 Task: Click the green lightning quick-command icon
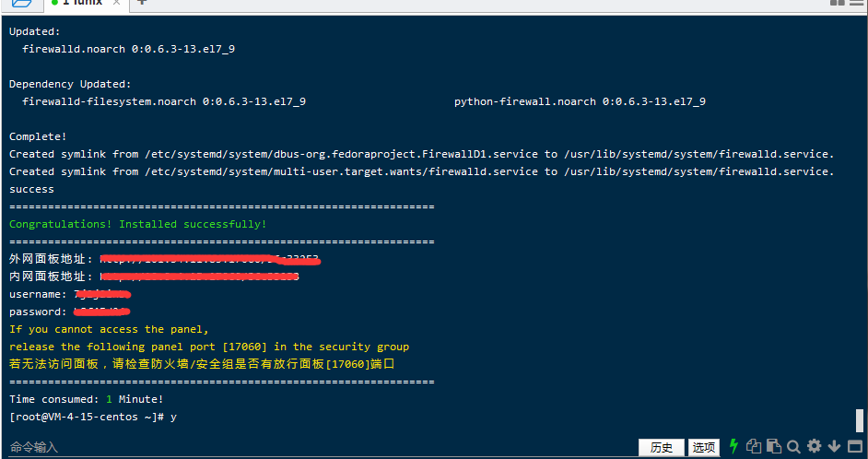tap(733, 446)
